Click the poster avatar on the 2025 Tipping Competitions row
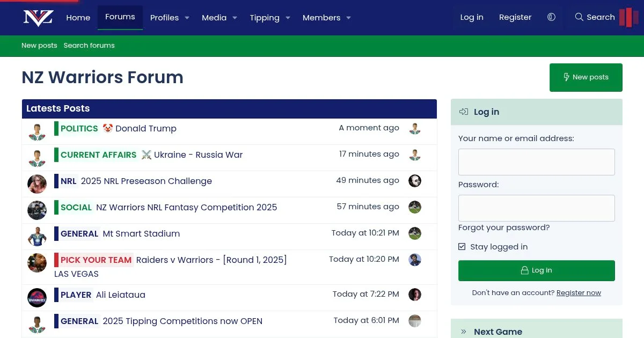This screenshot has height=338, width=644. coord(37,324)
